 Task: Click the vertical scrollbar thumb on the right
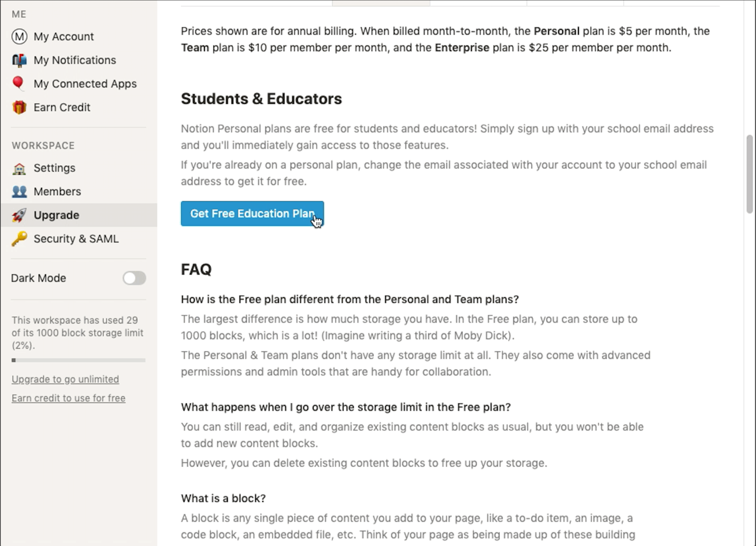(x=749, y=174)
